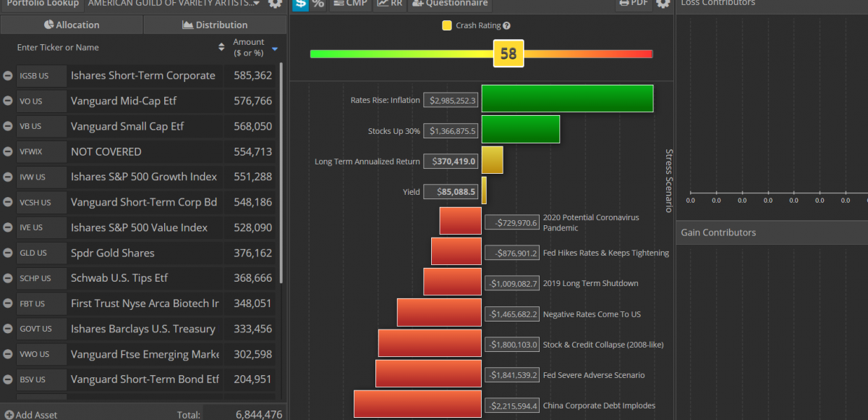
Task: Switch values to percent display mode
Action: [318, 4]
